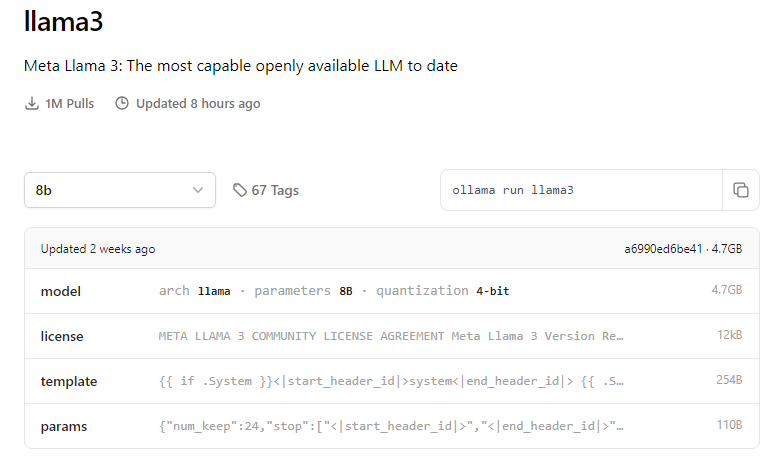Click the 'ollama run llama3' command field
Viewport: 784px width, 460px height.
pos(580,190)
